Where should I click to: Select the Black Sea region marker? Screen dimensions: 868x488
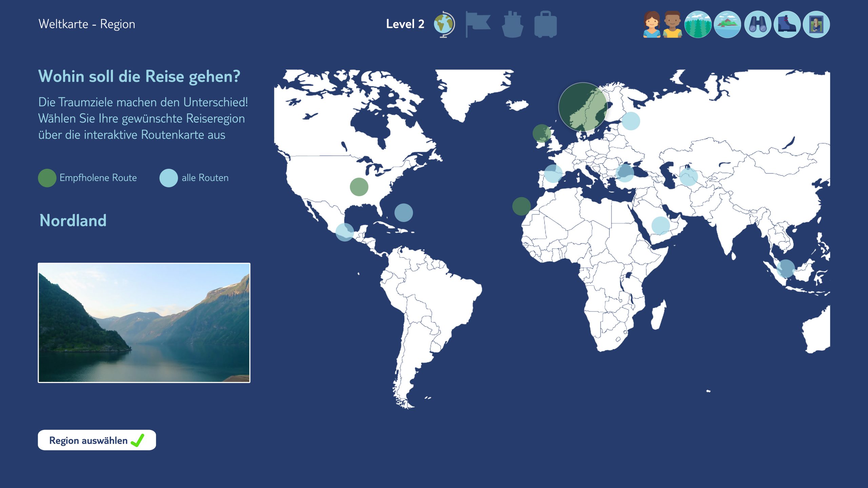point(625,173)
